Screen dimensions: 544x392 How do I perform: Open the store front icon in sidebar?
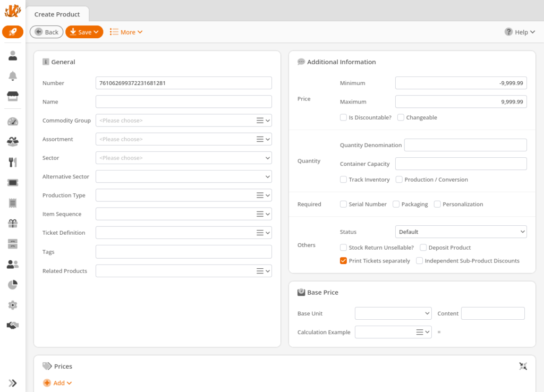coord(13,96)
